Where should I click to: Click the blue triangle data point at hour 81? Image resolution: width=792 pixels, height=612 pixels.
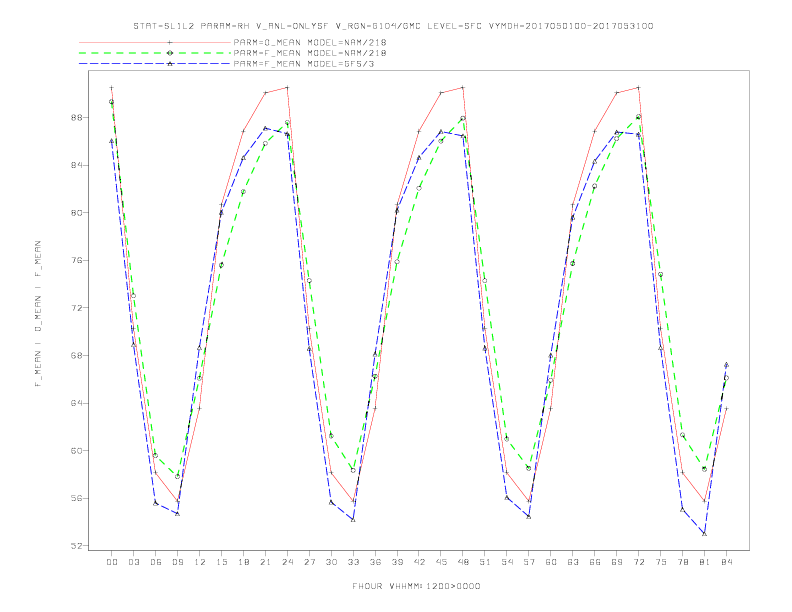point(704,534)
